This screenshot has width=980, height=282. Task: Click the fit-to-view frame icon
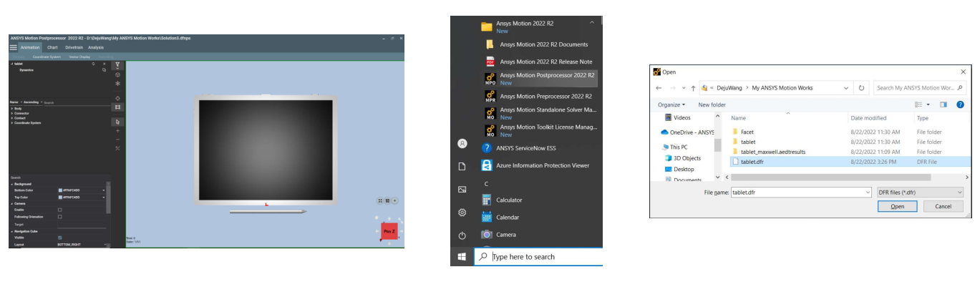[x=117, y=107]
